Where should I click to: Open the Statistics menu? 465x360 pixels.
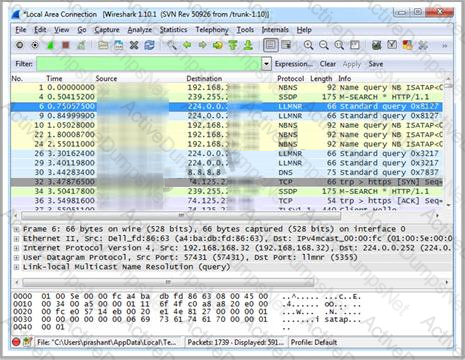pyautogui.click(x=173, y=30)
